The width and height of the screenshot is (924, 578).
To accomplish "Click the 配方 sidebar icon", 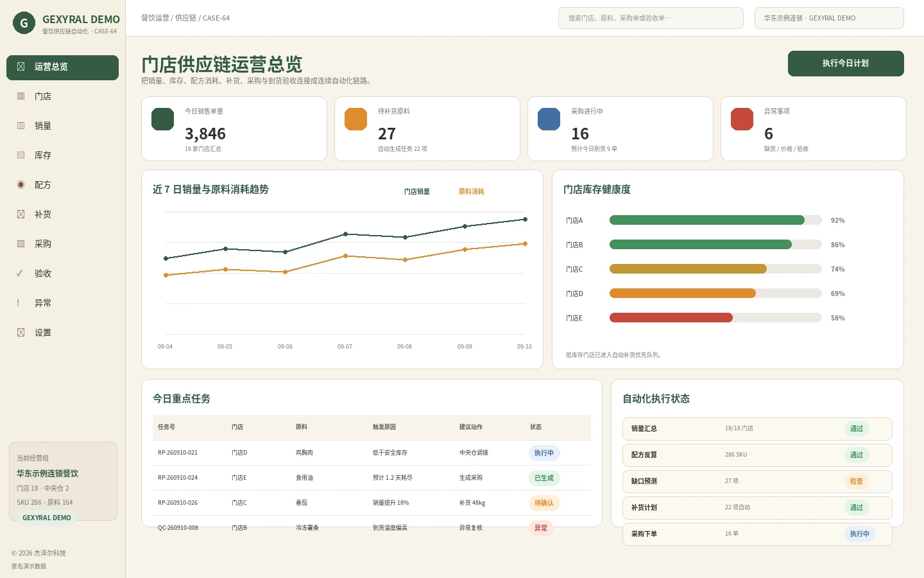I will click(x=21, y=185).
